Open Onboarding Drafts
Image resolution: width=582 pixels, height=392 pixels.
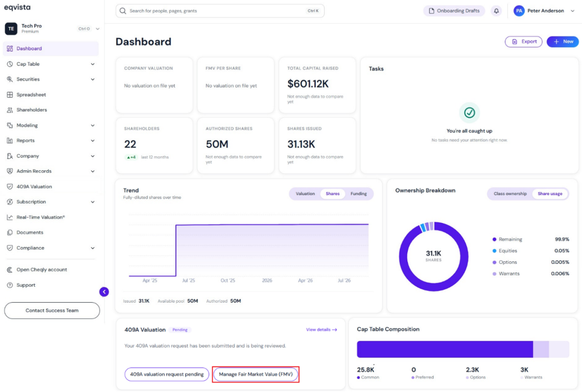click(x=454, y=11)
